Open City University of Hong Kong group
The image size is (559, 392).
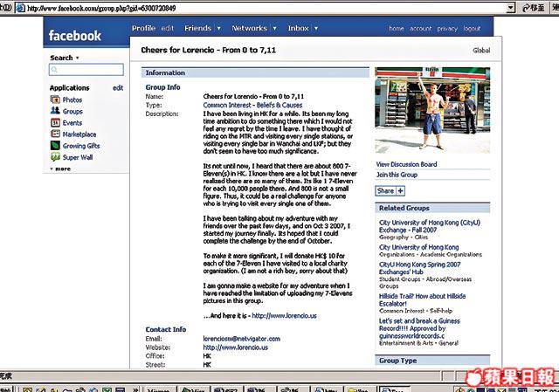[419, 247]
